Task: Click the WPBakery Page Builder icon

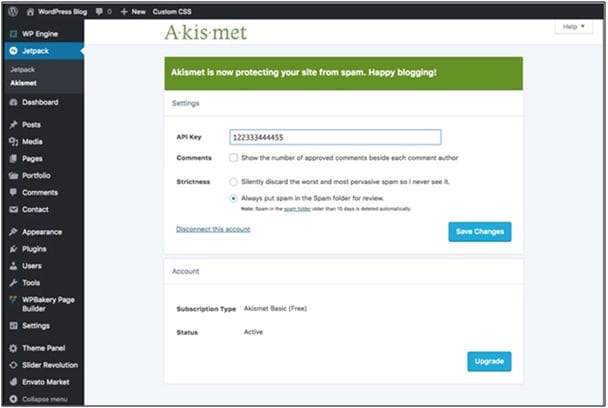Action: point(14,300)
